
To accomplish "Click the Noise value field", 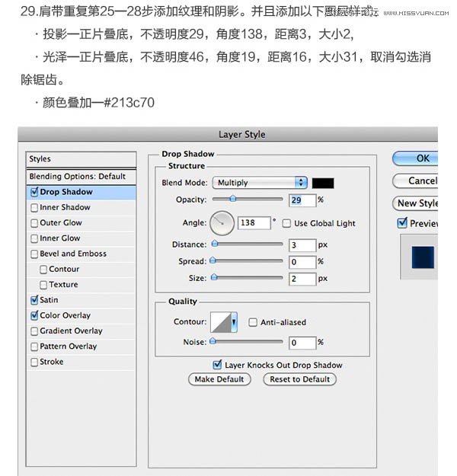I will (x=302, y=343).
